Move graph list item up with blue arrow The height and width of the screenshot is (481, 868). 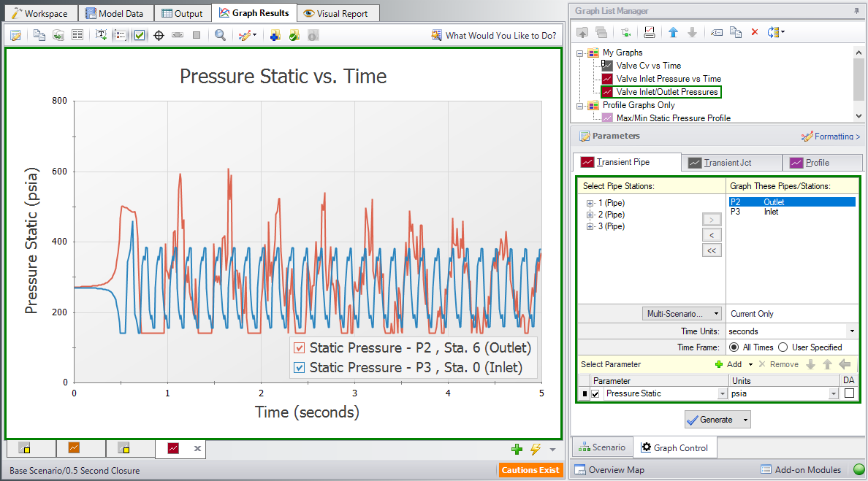pyautogui.click(x=673, y=32)
